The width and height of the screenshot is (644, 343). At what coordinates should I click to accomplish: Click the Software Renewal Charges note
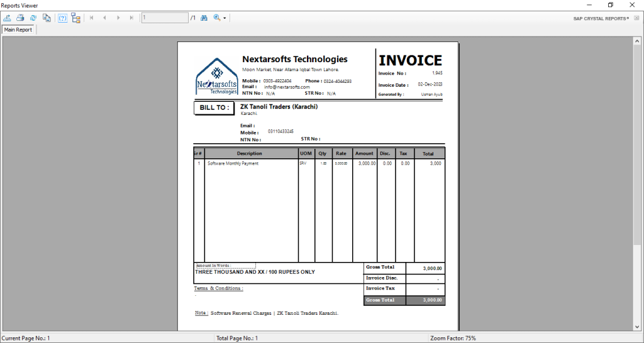274,313
